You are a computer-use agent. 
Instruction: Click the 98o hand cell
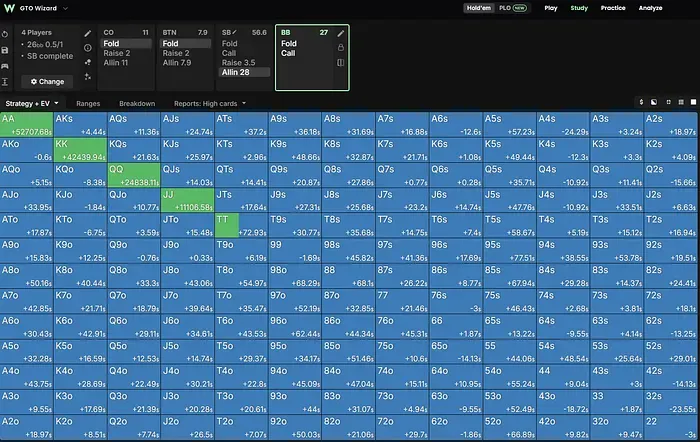[x=295, y=276]
